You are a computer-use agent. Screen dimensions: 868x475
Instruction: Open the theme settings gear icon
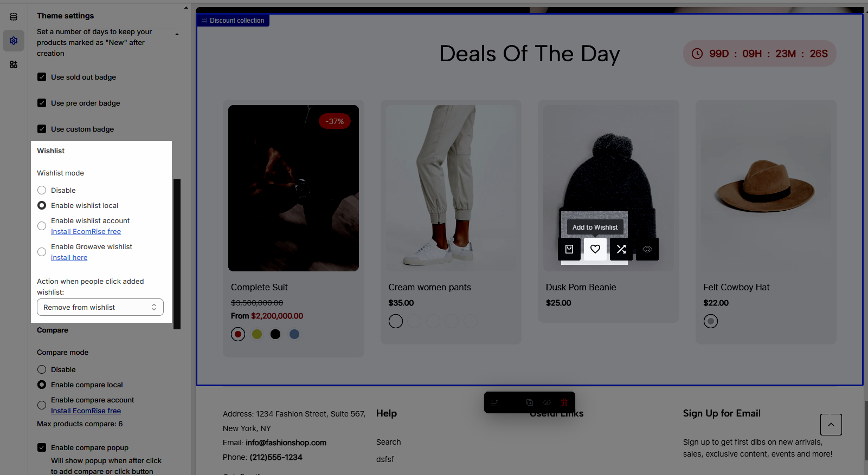14,41
